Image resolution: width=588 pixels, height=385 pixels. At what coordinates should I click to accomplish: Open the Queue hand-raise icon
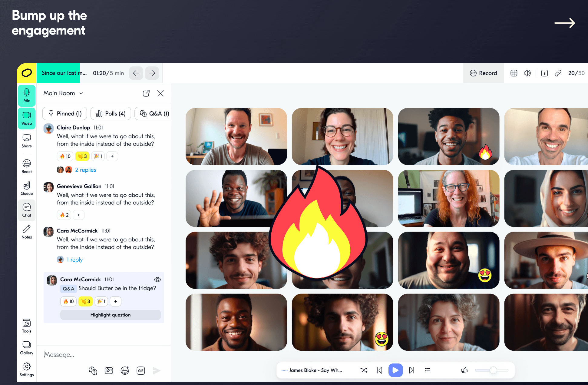(27, 188)
